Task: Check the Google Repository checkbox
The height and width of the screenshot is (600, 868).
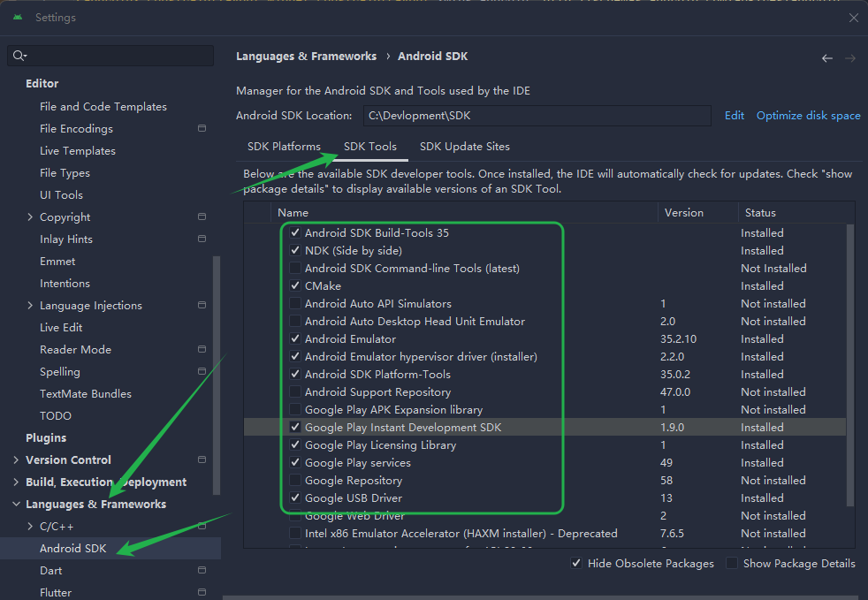Action: pos(295,481)
